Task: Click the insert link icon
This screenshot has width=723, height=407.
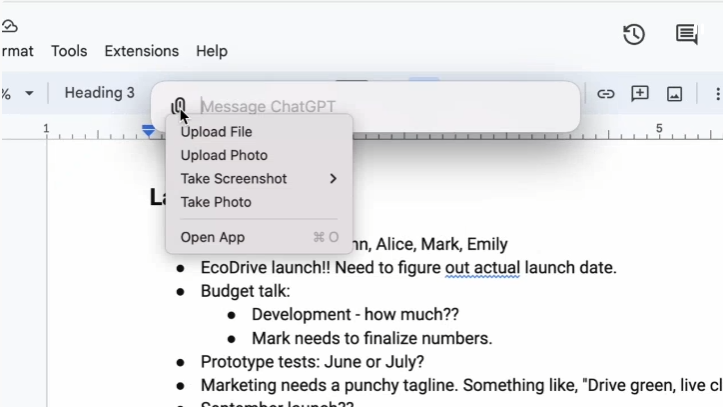Action: pyautogui.click(x=606, y=94)
